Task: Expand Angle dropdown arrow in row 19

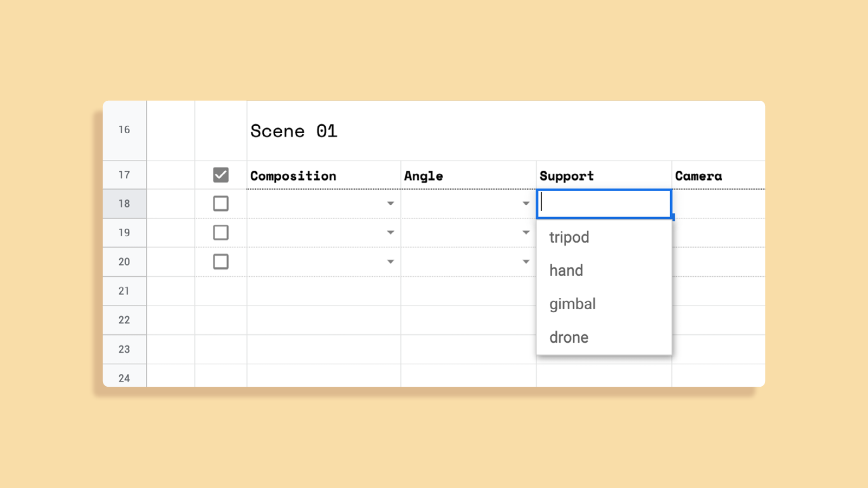Action: click(526, 232)
